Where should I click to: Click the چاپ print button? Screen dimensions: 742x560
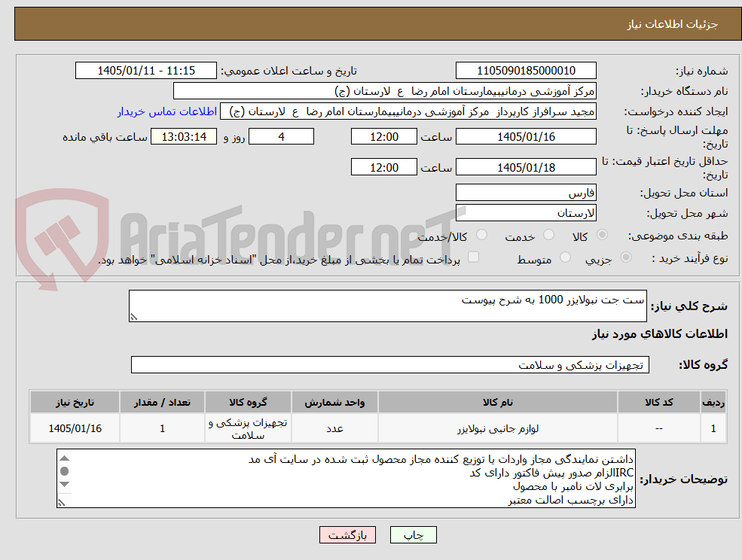pos(413,535)
